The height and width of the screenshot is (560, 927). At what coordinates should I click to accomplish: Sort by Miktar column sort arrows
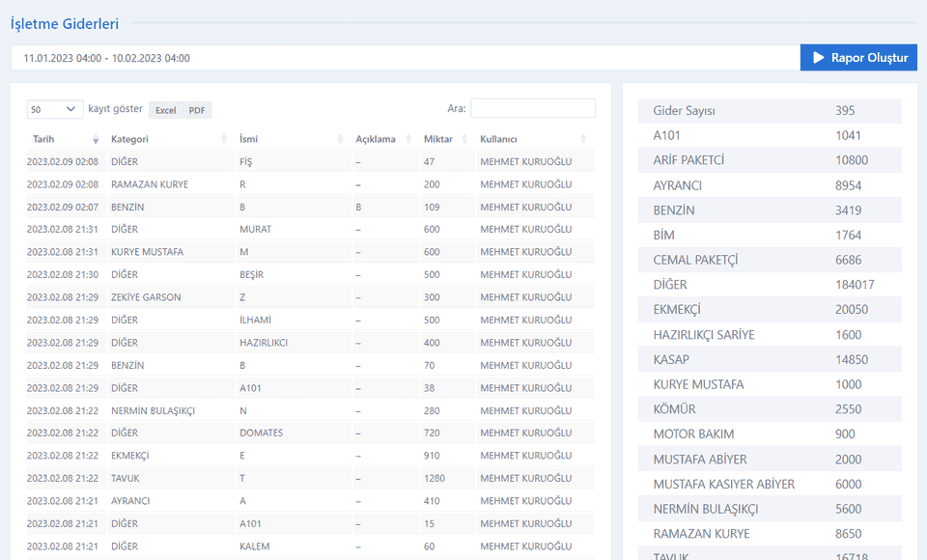coord(464,139)
